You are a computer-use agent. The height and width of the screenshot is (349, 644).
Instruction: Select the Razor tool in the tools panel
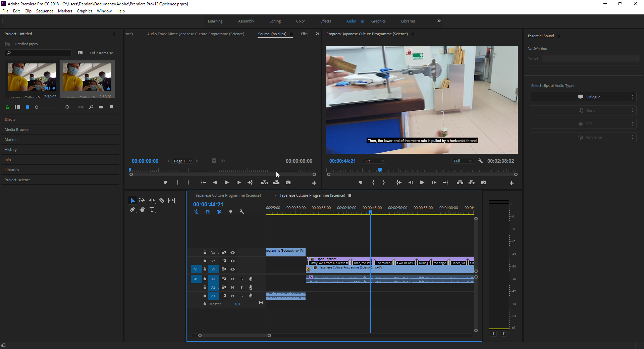pyautogui.click(x=162, y=200)
